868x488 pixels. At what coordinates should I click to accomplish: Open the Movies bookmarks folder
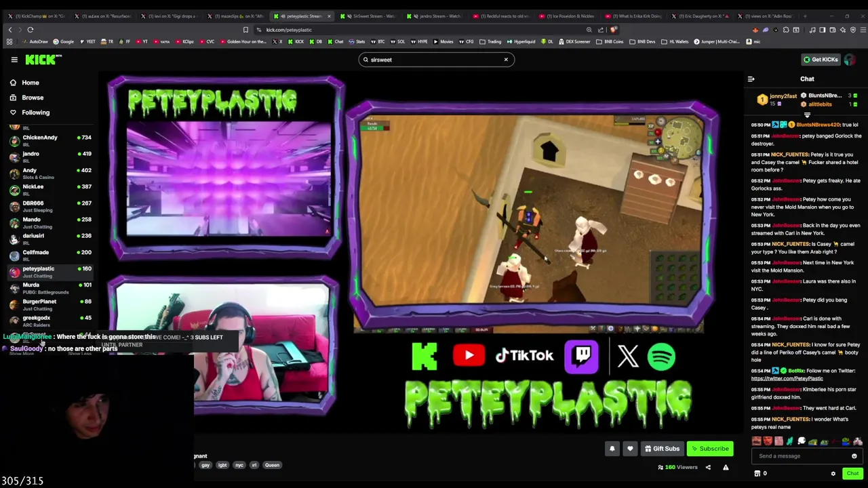[443, 42]
